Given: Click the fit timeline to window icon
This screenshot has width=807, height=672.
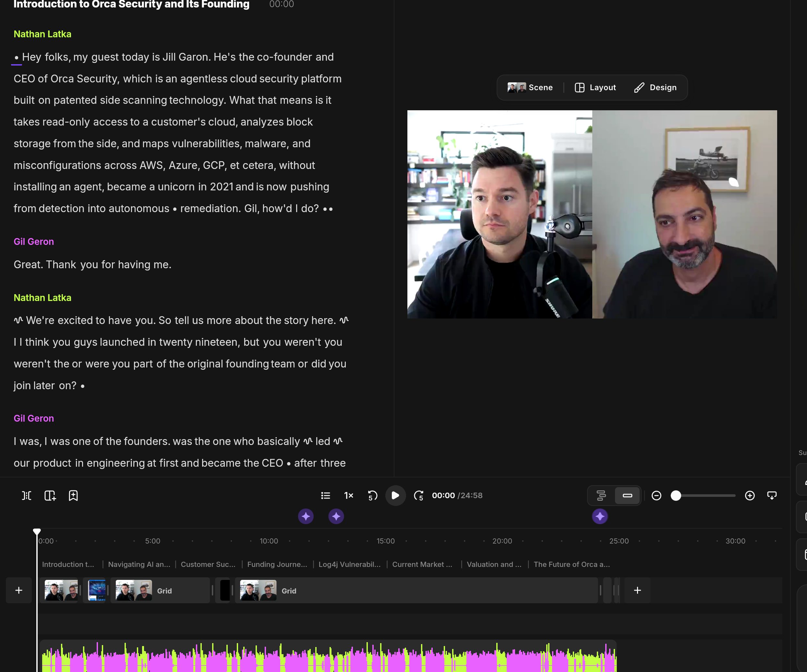Looking at the screenshot, I should tap(772, 496).
